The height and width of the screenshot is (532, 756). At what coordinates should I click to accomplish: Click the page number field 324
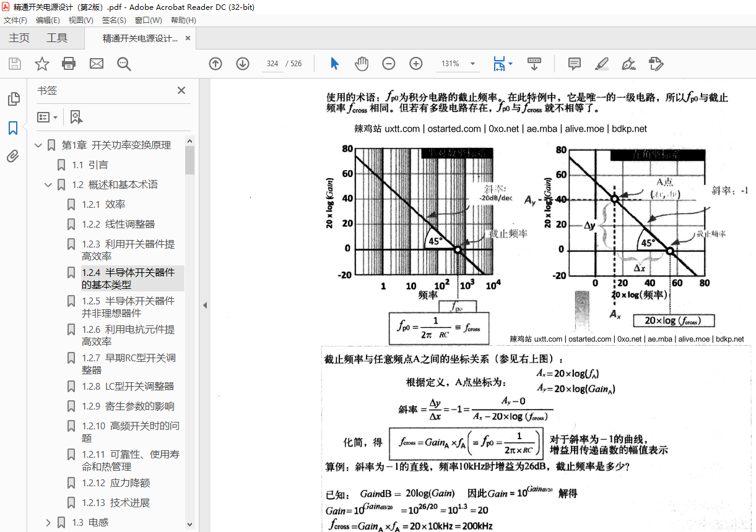pyautogui.click(x=272, y=64)
